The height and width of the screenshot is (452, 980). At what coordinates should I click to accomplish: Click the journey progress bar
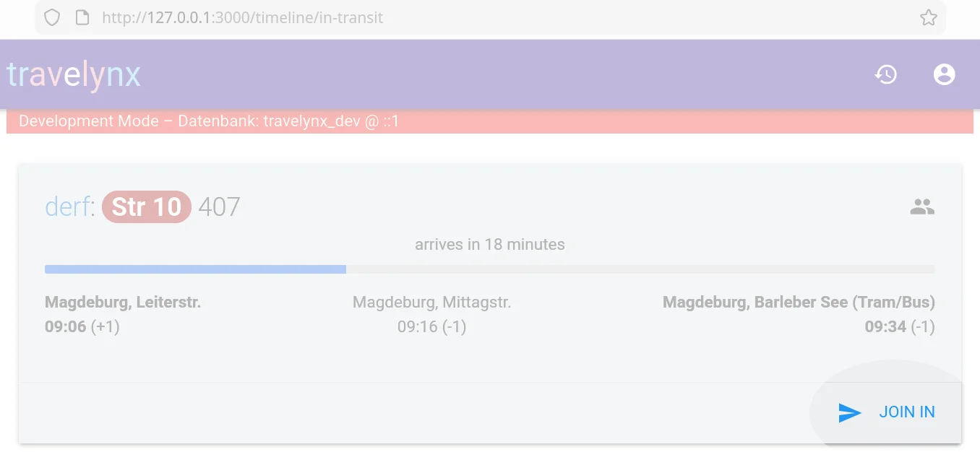(489, 269)
